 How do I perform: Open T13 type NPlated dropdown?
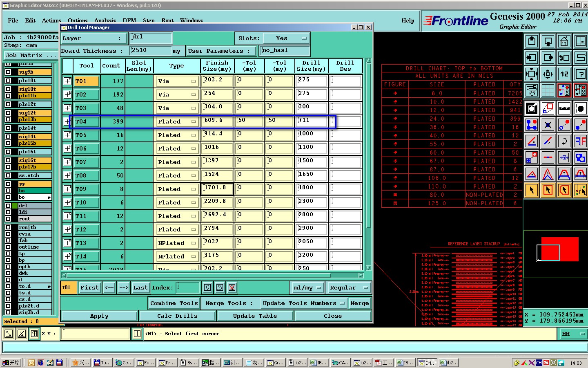click(x=177, y=243)
